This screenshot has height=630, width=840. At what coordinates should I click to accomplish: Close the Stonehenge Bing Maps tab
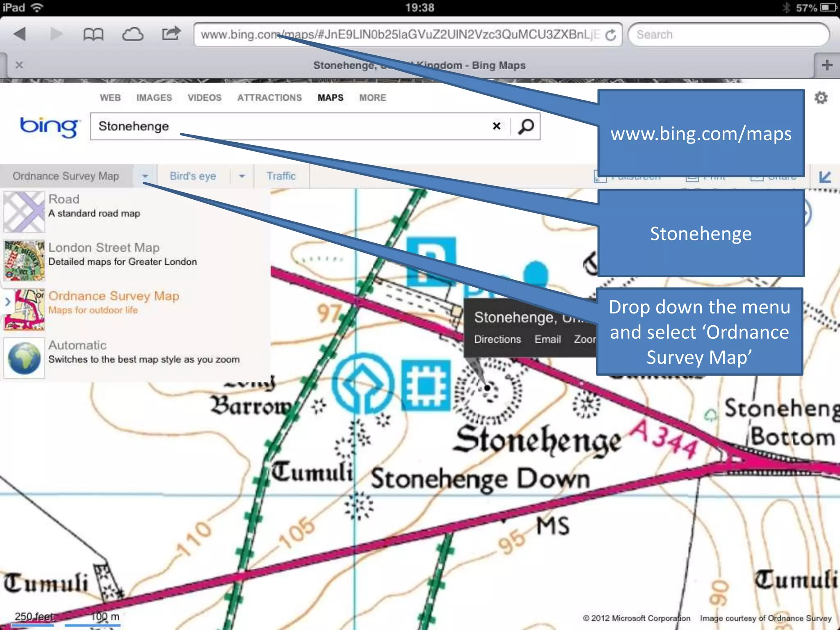point(19,65)
